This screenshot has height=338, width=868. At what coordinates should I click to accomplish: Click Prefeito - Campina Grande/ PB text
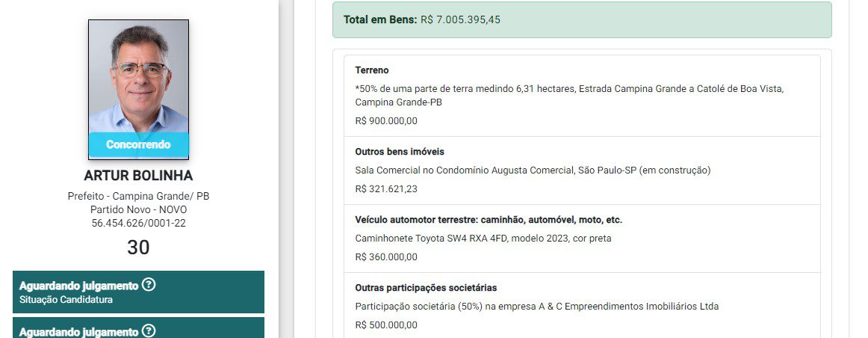(138, 197)
